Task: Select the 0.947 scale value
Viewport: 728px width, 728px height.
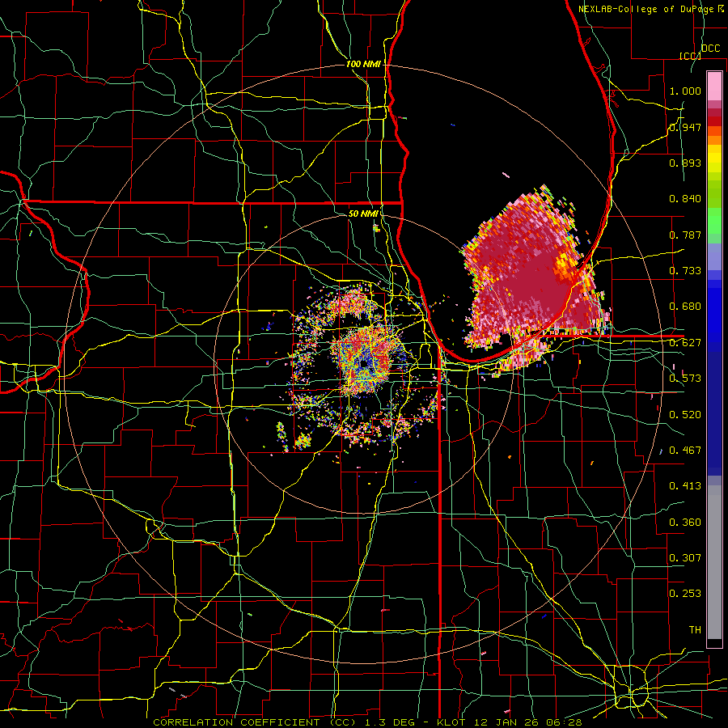Action: [685, 127]
